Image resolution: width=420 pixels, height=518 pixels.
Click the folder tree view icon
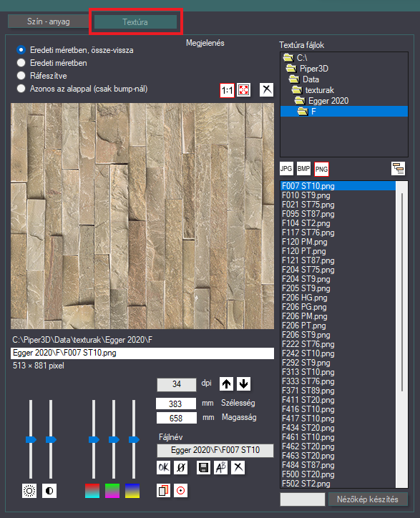399,169
